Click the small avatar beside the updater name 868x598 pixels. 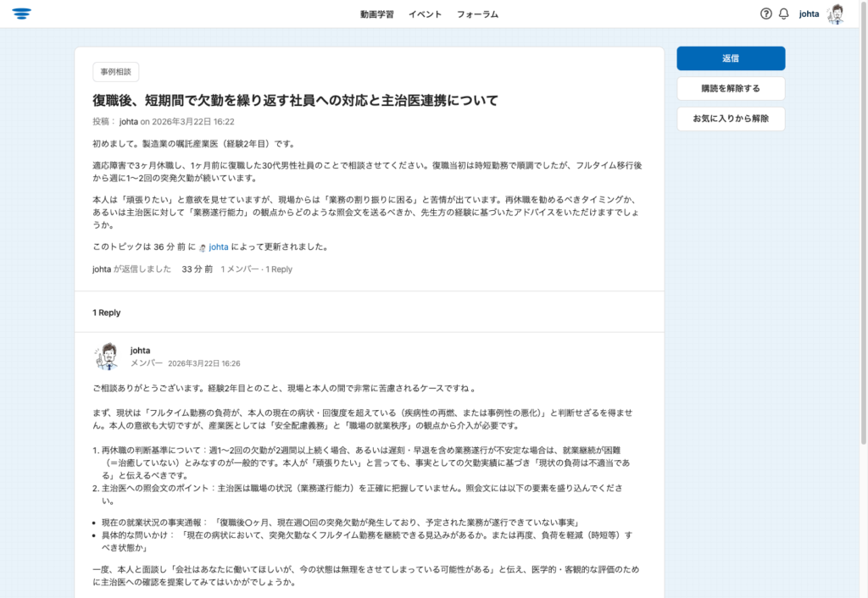point(203,247)
